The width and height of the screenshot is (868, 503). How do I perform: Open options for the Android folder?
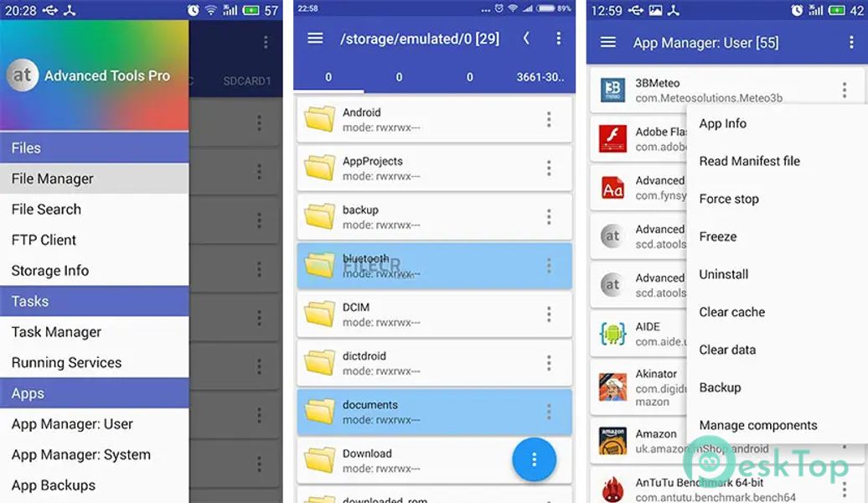549,120
